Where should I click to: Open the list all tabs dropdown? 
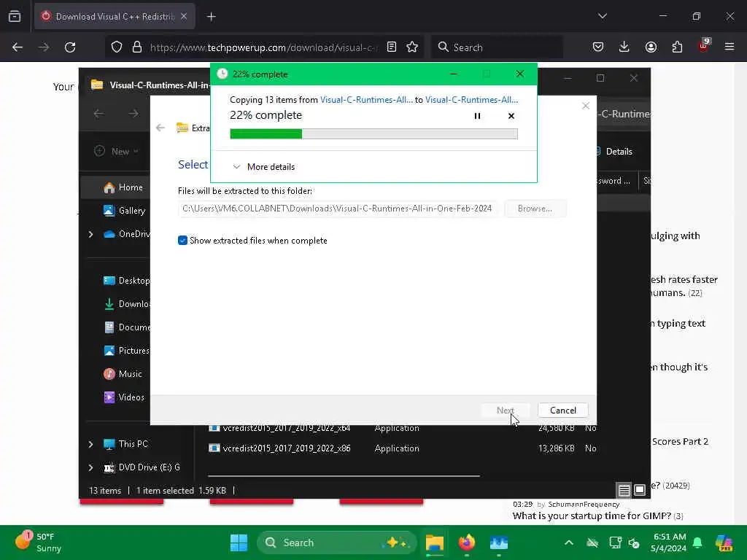[x=602, y=16]
